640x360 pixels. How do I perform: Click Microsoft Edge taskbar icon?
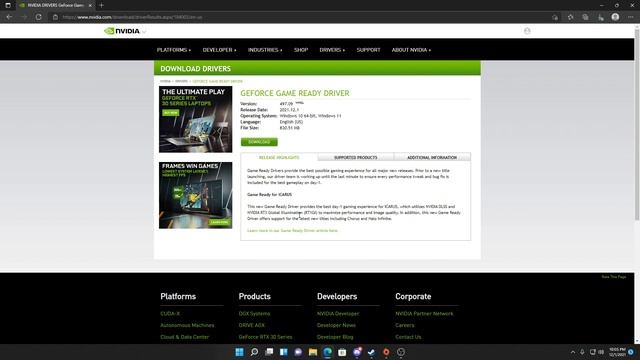click(327, 352)
